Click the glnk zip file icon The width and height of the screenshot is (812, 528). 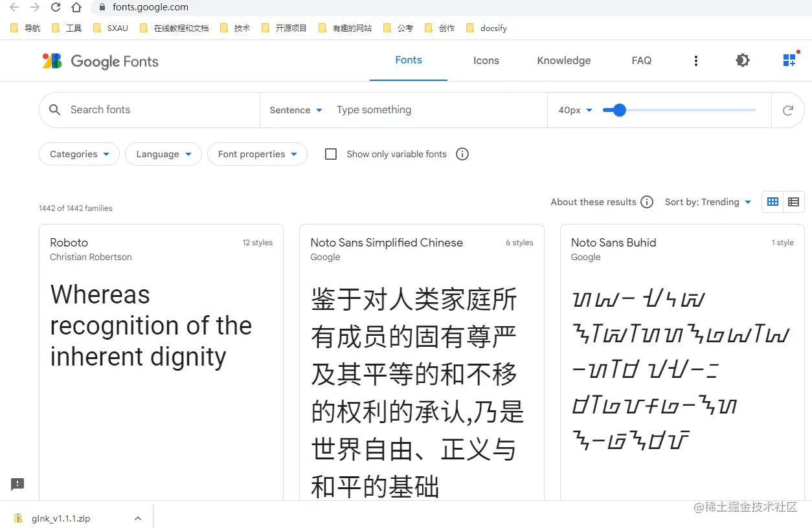point(19,518)
